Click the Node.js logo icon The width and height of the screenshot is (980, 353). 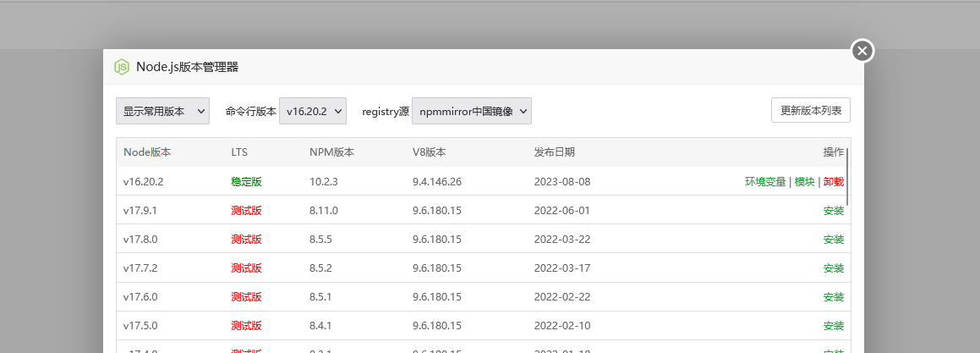tap(121, 67)
